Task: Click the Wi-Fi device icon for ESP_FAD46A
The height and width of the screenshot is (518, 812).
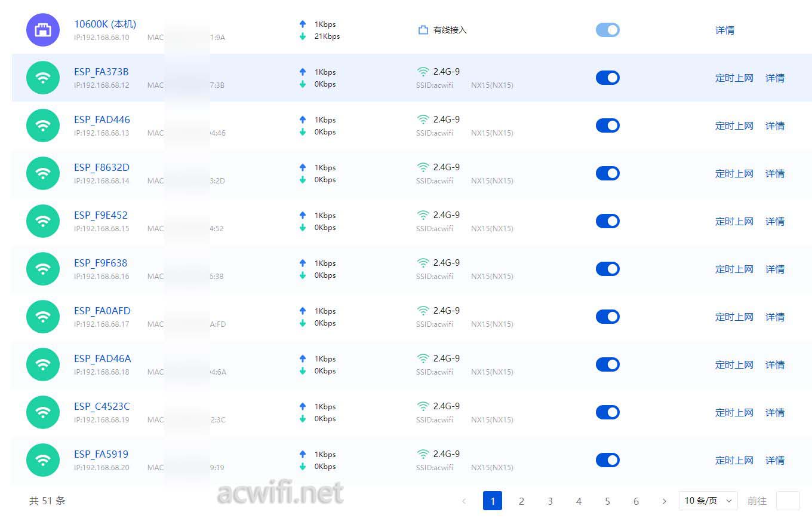Action: [x=43, y=364]
